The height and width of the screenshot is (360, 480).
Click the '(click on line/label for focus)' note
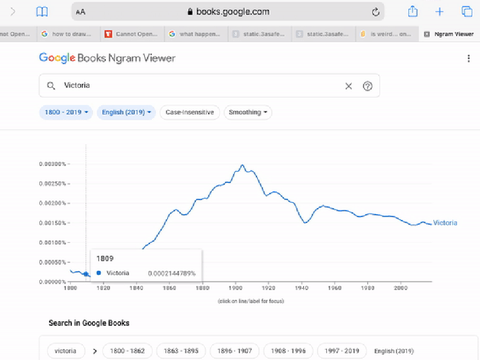(x=251, y=301)
